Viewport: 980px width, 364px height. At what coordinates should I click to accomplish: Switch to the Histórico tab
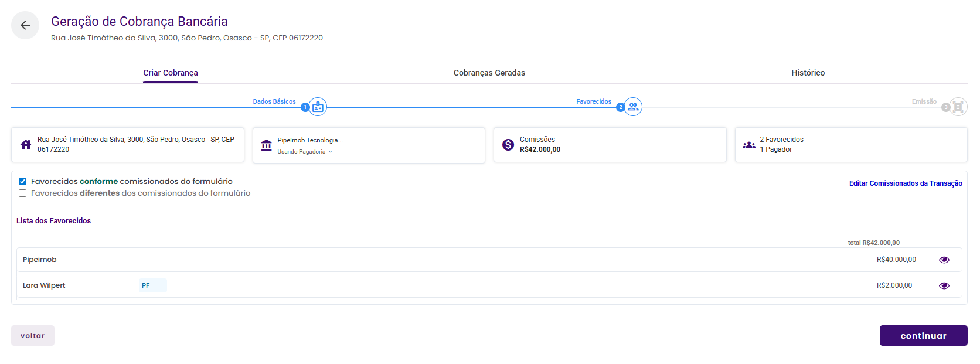pos(808,73)
